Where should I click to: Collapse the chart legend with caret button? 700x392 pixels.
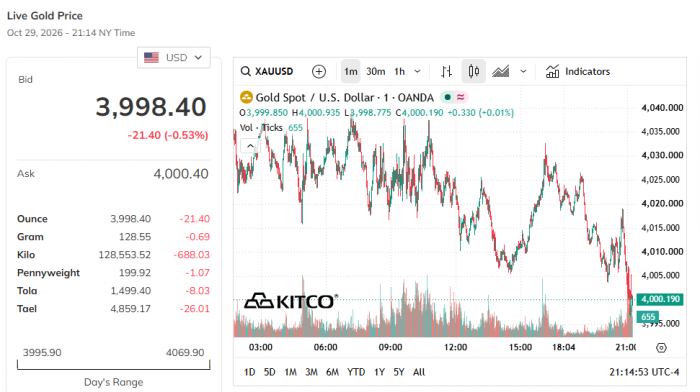pyautogui.click(x=250, y=146)
